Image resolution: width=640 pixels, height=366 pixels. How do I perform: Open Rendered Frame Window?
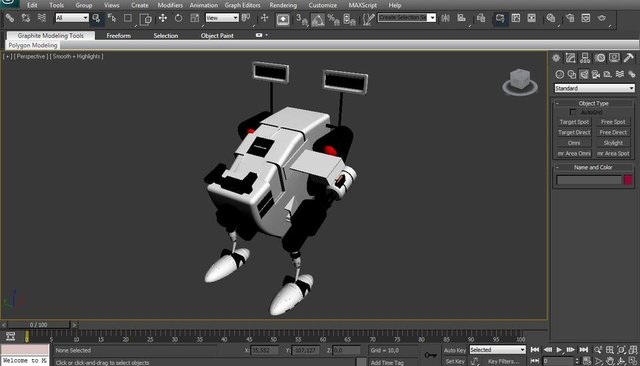[586, 18]
